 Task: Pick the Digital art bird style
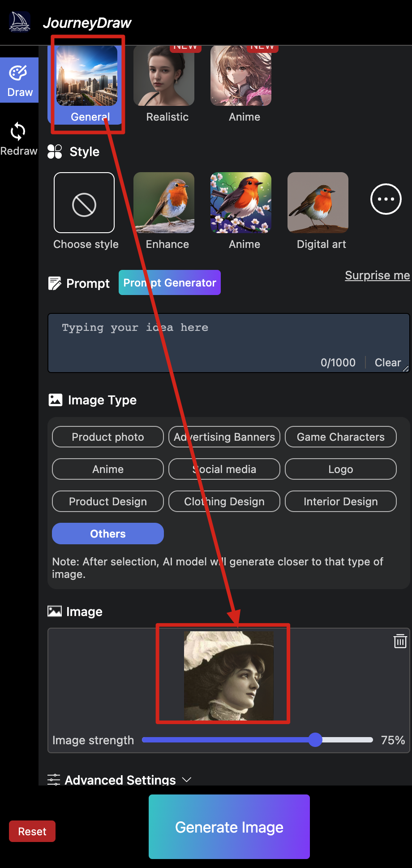pyautogui.click(x=318, y=203)
